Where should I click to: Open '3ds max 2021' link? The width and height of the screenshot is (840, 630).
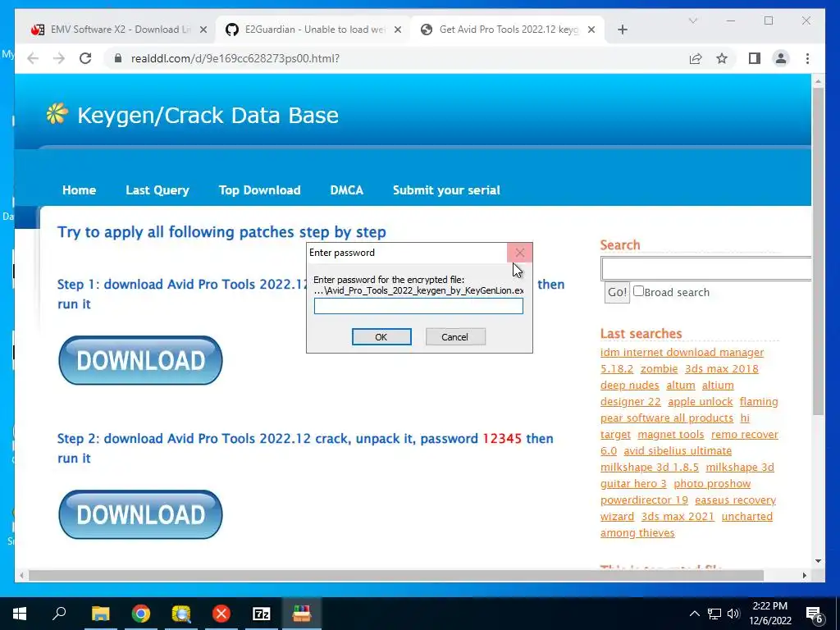678,517
